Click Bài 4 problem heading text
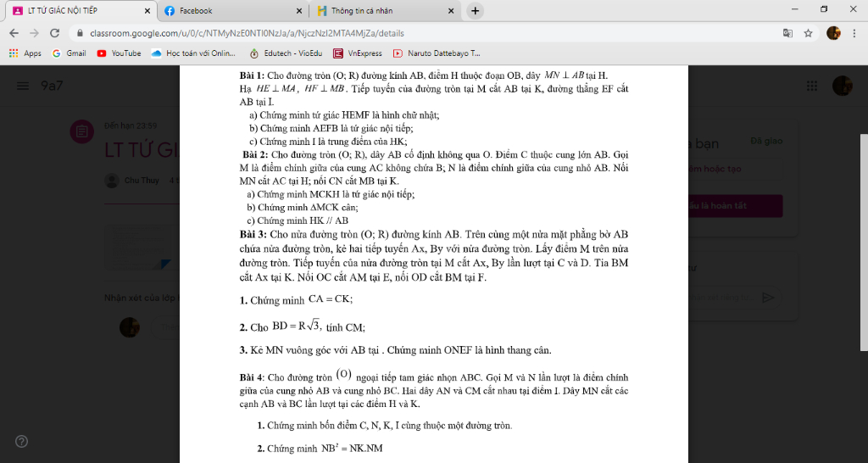This screenshot has height=463, width=868. point(253,378)
